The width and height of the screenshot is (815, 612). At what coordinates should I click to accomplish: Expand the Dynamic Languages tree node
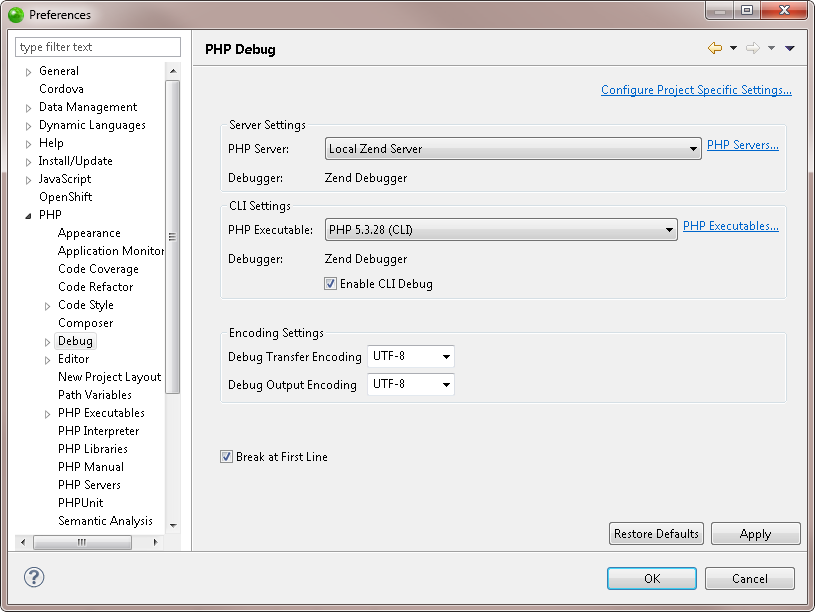(x=29, y=126)
